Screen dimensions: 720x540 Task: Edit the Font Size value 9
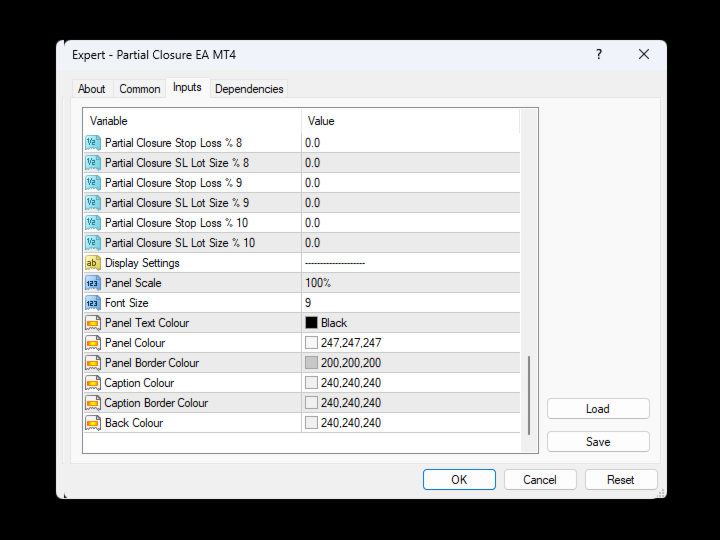[x=411, y=303]
